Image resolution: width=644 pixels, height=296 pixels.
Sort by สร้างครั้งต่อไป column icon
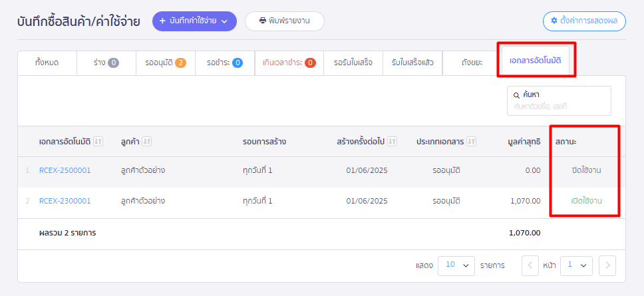click(x=393, y=142)
